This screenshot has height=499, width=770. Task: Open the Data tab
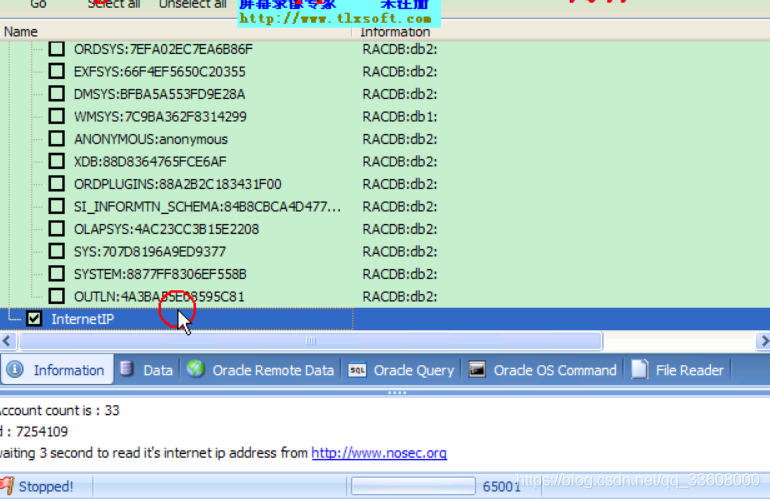(147, 369)
